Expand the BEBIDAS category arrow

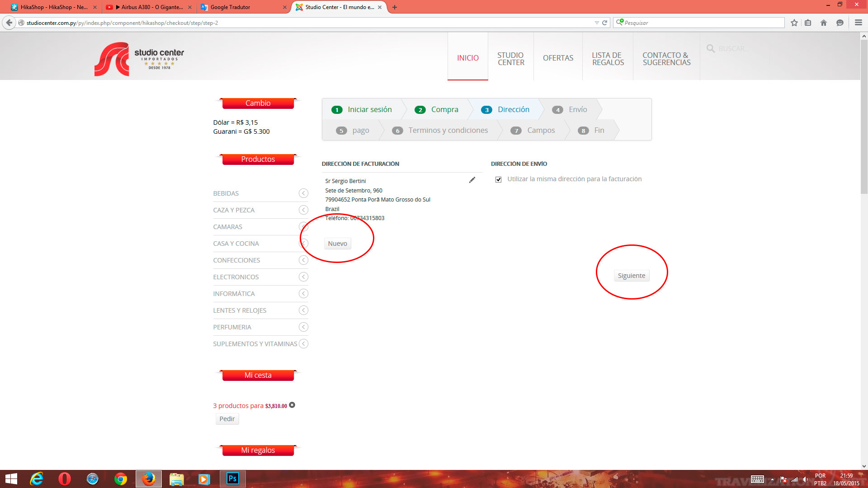pyautogui.click(x=303, y=193)
